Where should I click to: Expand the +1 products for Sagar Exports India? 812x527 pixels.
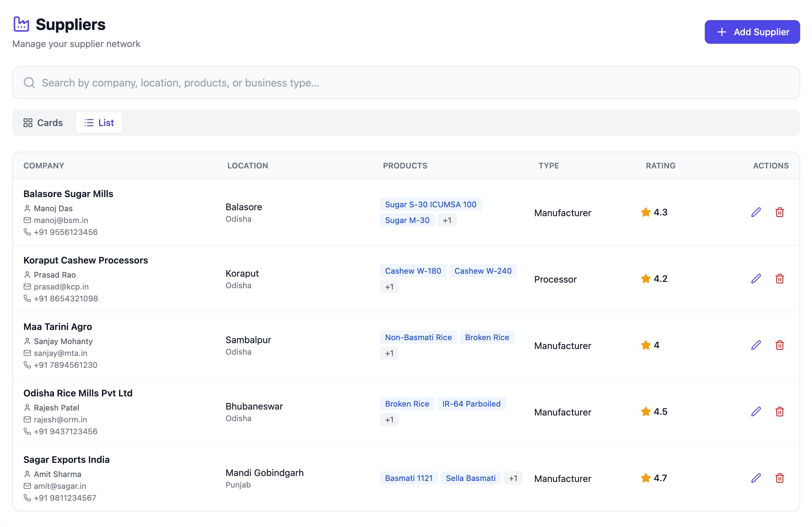(x=513, y=478)
